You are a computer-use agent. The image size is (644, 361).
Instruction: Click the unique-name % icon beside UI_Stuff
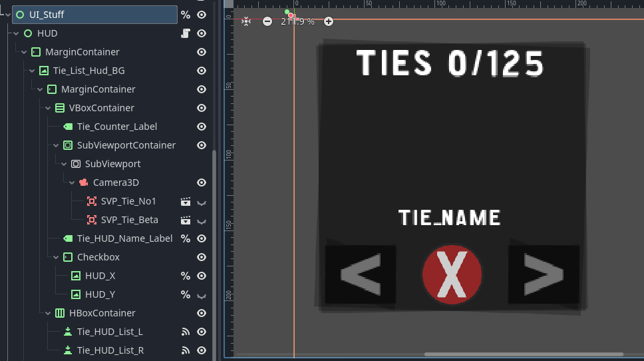tap(186, 15)
